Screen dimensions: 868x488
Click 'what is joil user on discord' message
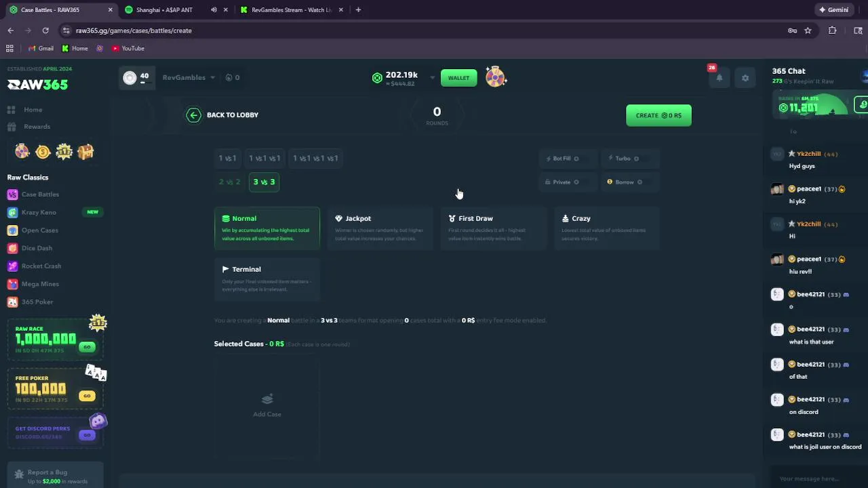(825, 447)
